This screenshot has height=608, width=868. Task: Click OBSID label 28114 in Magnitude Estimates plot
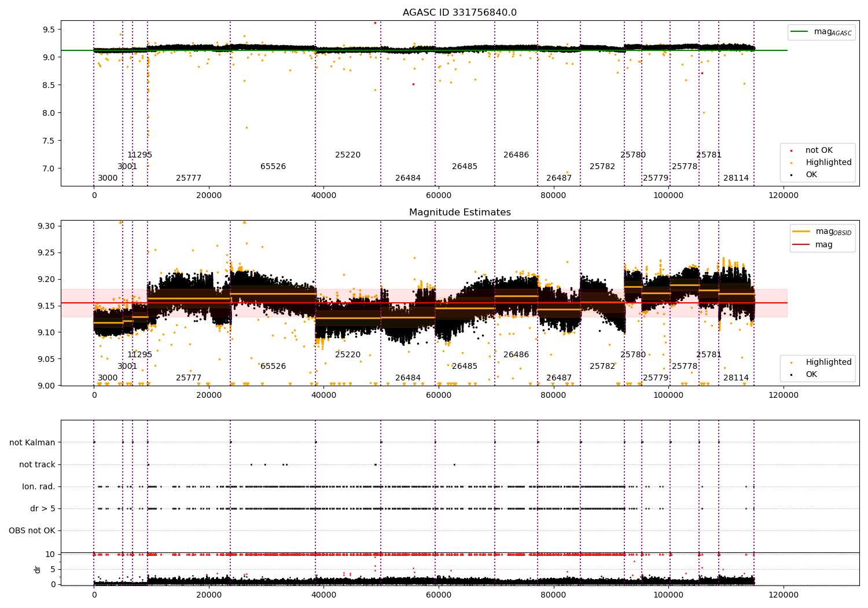coord(736,378)
